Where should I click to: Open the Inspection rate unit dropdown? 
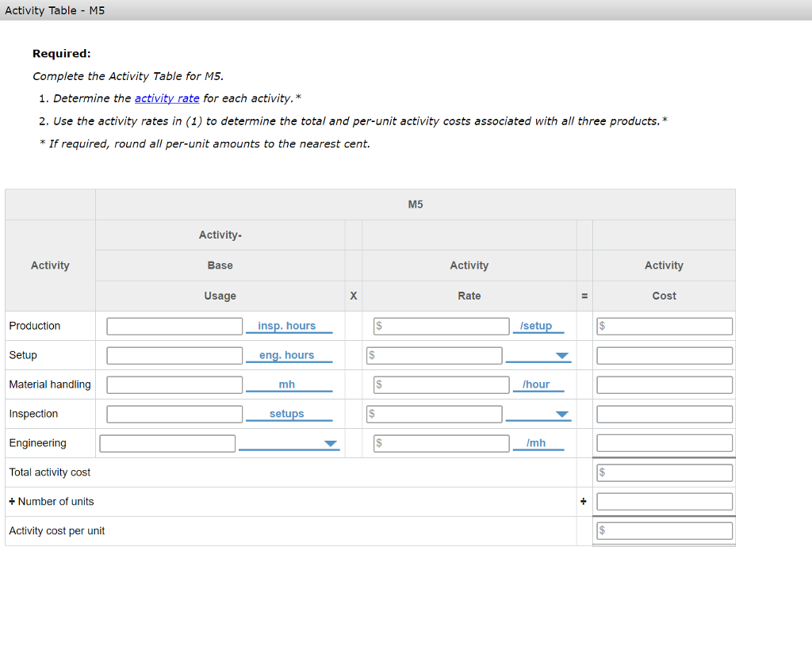point(538,415)
